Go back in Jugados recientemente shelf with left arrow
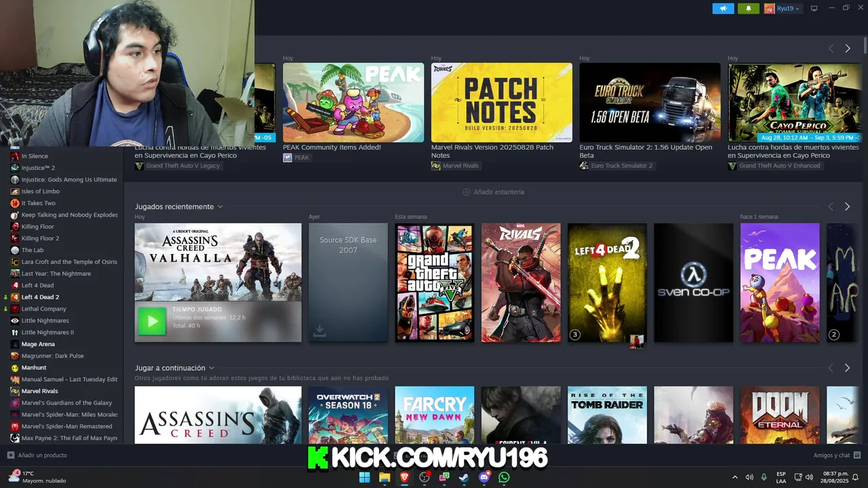868x488 pixels. pyautogui.click(x=831, y=207)
